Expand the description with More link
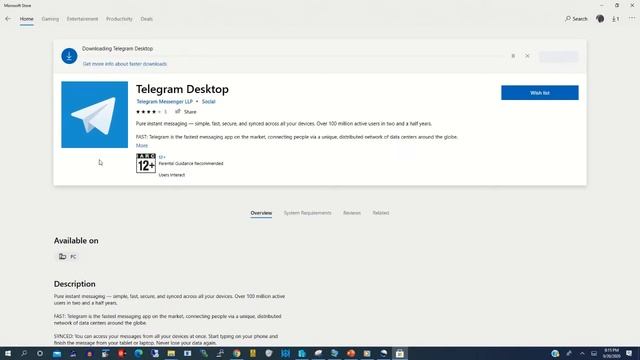The width and height of the screenshot is (640, 360). point(142,145)
